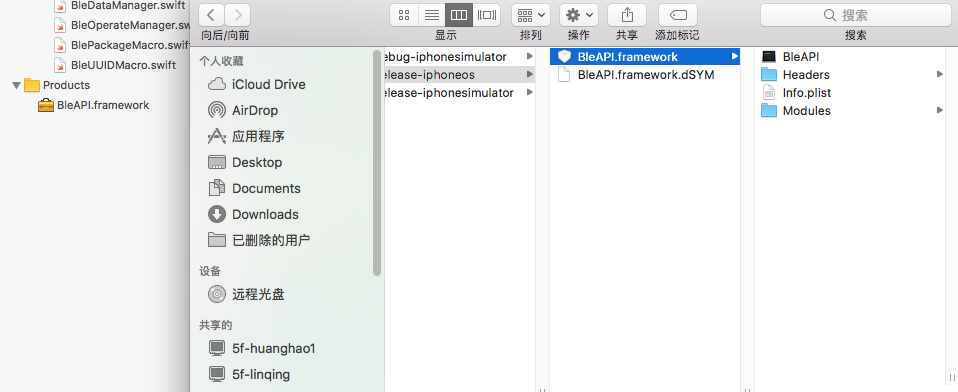
Task: Open Desktop in sidebar
Action: pos(245,162)
